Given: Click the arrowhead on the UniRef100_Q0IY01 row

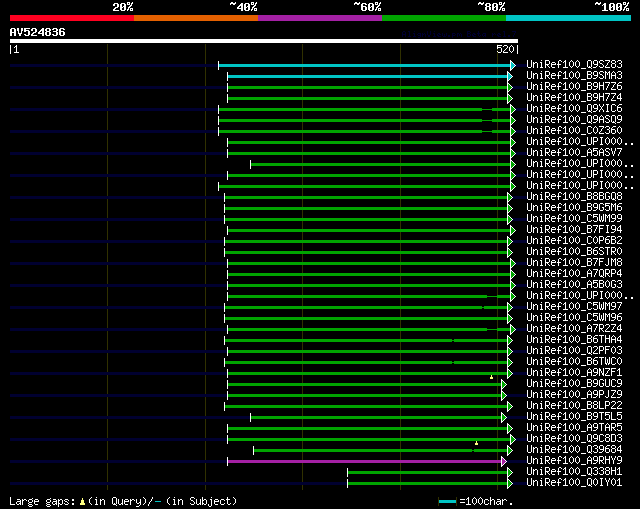Looking at the screenshot, I should click(510, 484).
